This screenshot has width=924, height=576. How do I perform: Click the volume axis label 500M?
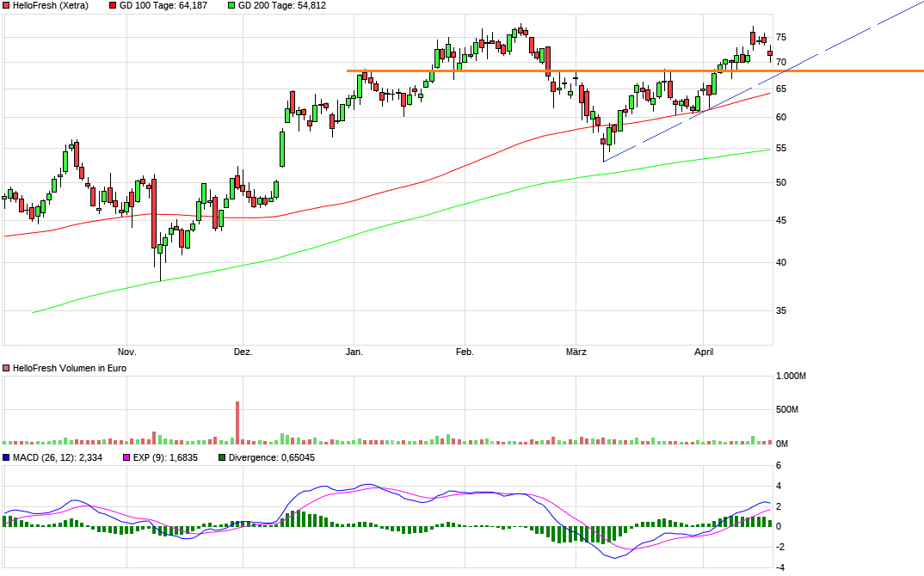coord(786,409)
